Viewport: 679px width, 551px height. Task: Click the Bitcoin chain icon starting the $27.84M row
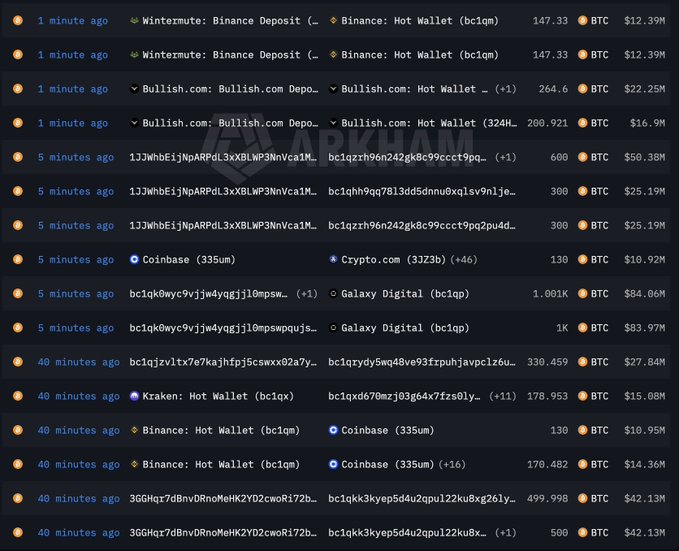18,362
